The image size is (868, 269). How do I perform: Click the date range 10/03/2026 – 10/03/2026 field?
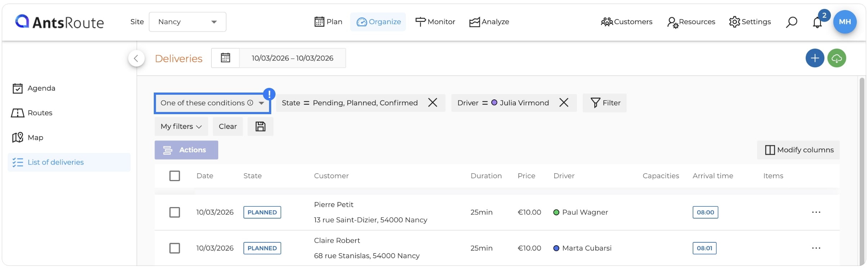click(292, 58)
